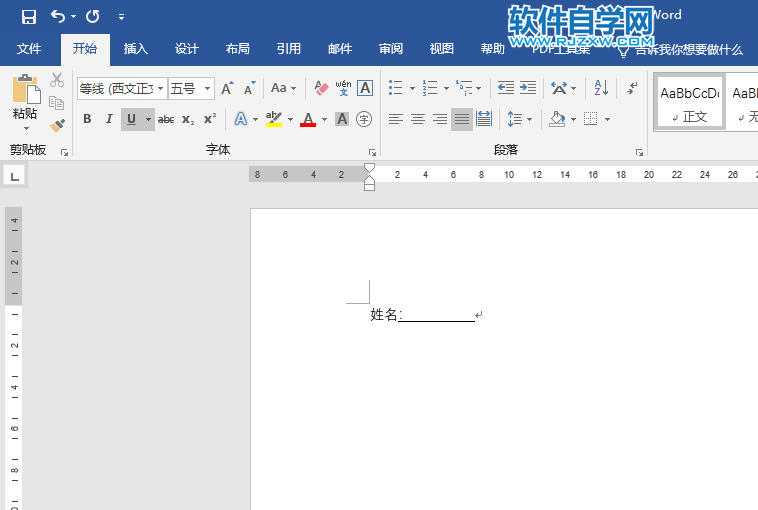Open the font size 五号 dropdown
Screen dimensions: 758x510
click(x=207, y=89)
